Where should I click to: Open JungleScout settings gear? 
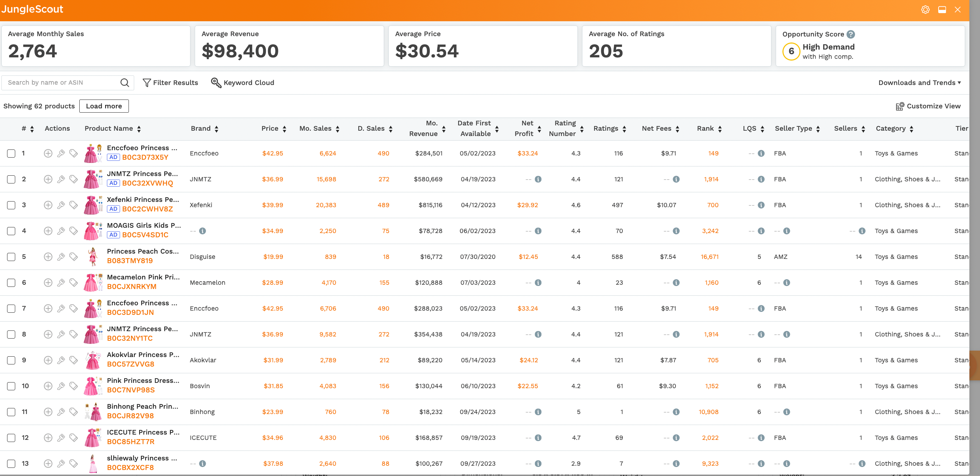click(925, 10)
